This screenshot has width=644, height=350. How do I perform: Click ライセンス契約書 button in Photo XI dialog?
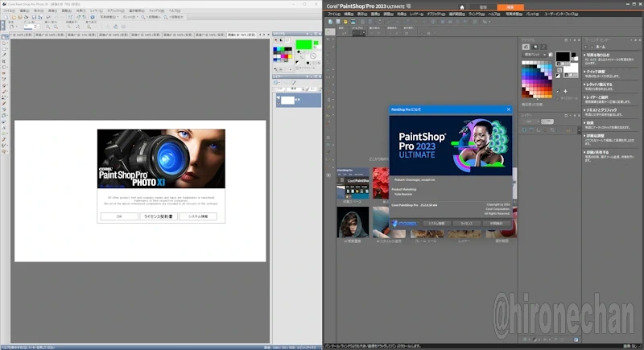point(159,216)
